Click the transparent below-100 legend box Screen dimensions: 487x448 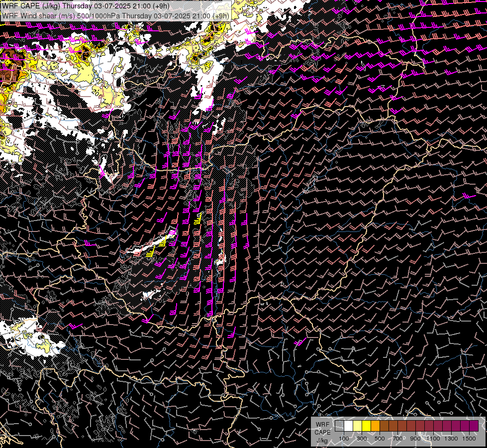coord(339,426)
